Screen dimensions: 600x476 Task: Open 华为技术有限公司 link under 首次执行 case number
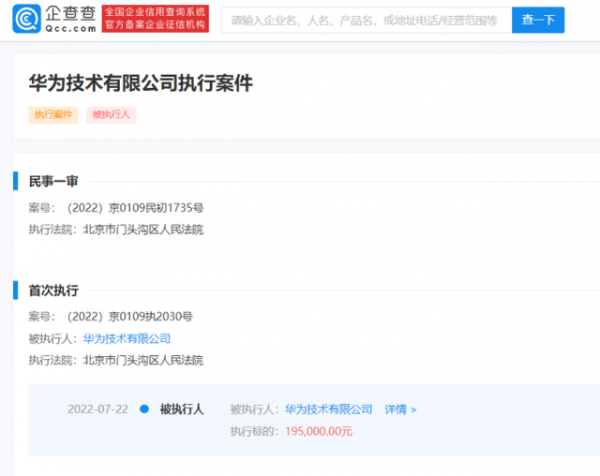pos(127,339)
